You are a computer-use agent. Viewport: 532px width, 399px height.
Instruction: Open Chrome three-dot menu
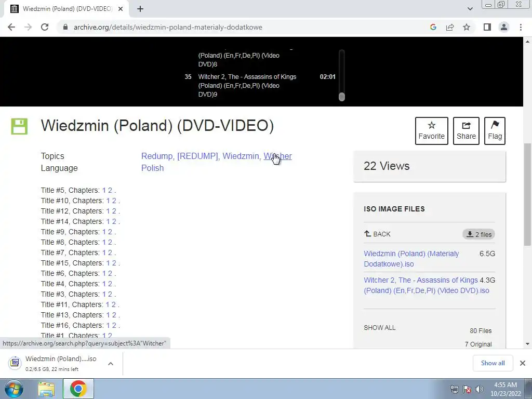tap(521, 27)
